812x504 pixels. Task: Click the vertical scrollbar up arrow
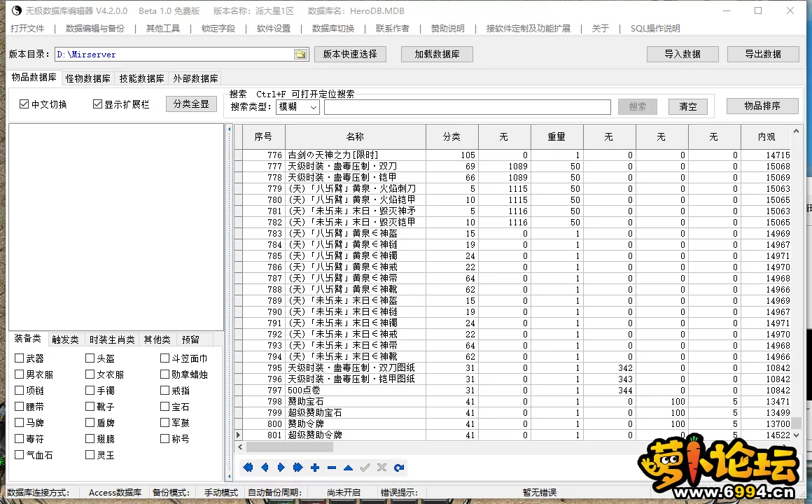click(x=797, y=132)
